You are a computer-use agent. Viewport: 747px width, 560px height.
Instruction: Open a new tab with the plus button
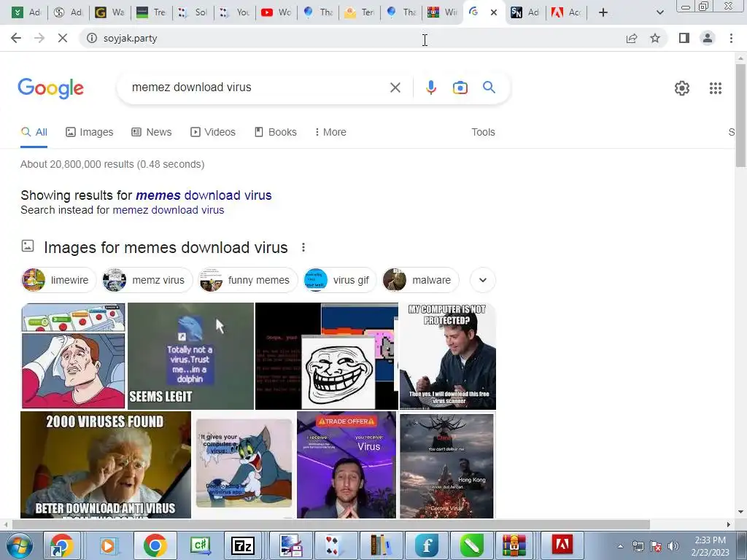tap(603, 12)
